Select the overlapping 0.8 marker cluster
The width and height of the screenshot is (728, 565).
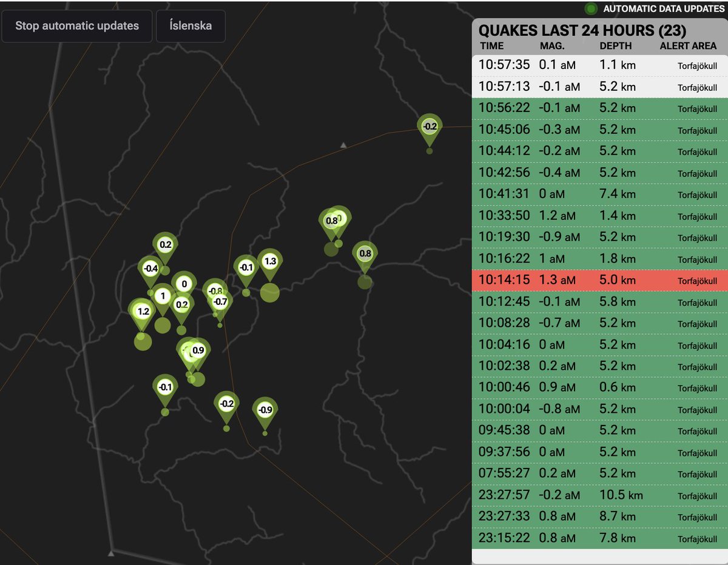[332, 224]
